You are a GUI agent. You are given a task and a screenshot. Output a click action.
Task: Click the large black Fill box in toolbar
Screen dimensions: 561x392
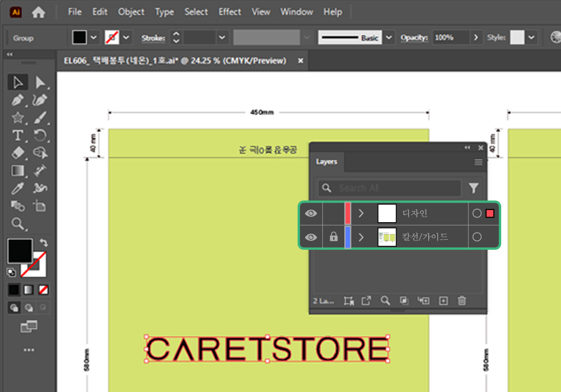[x=20, y=251]
